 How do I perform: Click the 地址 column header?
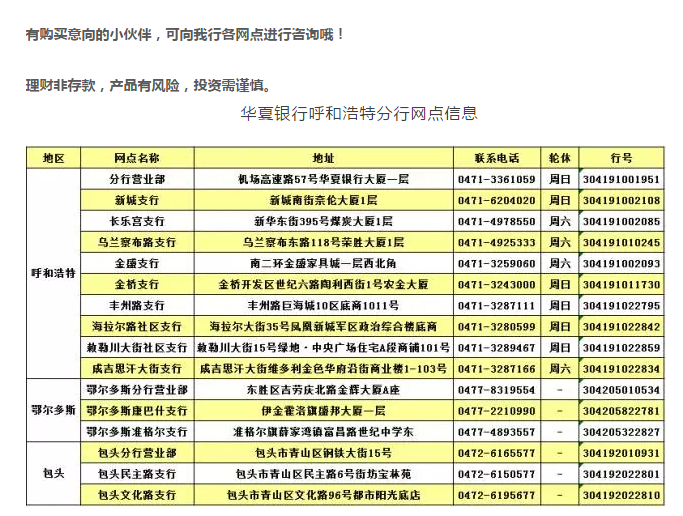click(x=323, y=158)
